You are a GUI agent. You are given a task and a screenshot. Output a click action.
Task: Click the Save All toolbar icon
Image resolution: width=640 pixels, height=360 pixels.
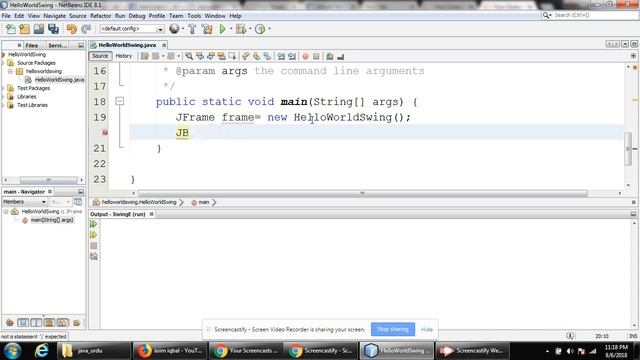click(x=53, y=29)
